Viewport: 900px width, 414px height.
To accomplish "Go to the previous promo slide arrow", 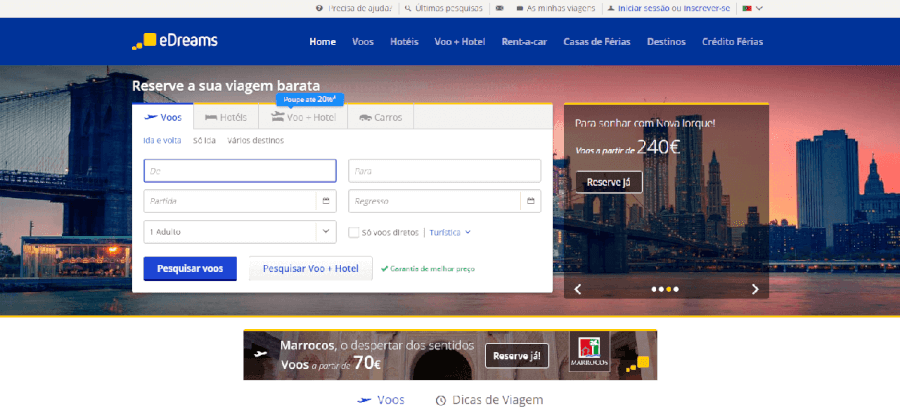I will click(x=578, y=289).
